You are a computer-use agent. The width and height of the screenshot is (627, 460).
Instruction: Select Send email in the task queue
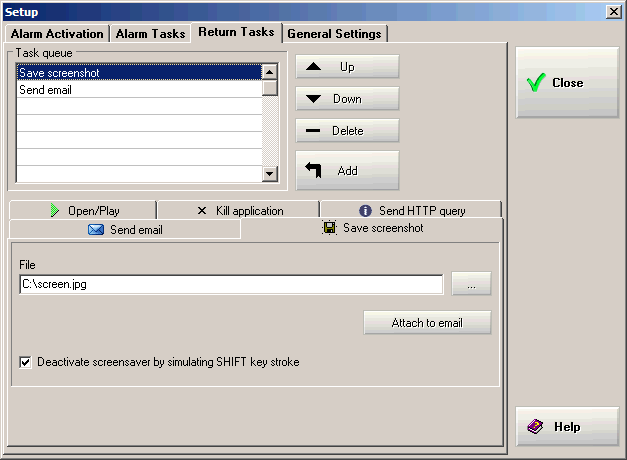tap(139, 90)
